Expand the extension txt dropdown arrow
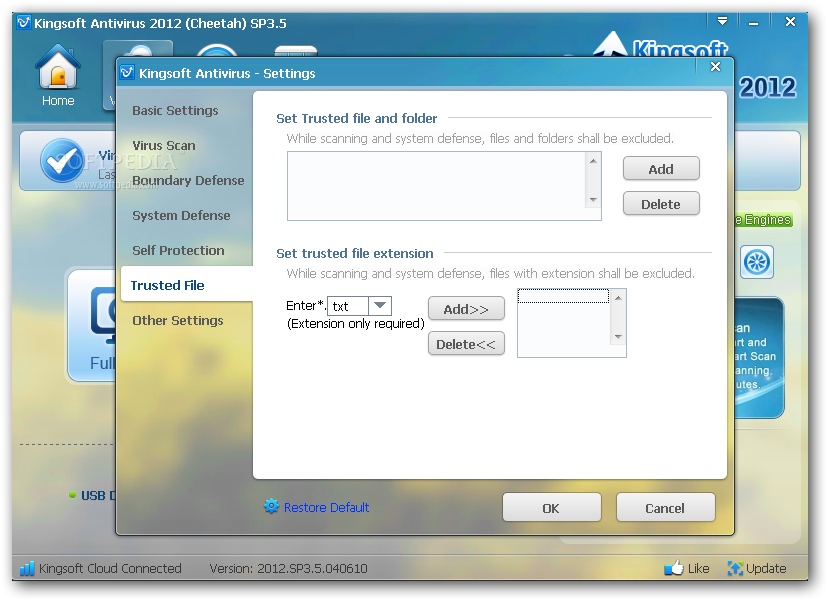The height and width of the screenshot is (601, 828). point(380,306)
